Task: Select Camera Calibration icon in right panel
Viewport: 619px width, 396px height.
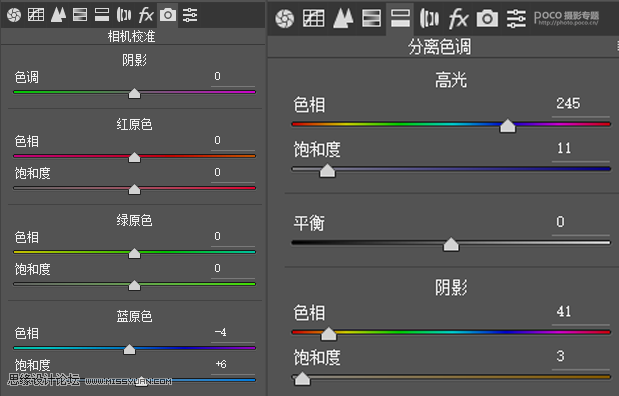Action: (x=487, y=19)
